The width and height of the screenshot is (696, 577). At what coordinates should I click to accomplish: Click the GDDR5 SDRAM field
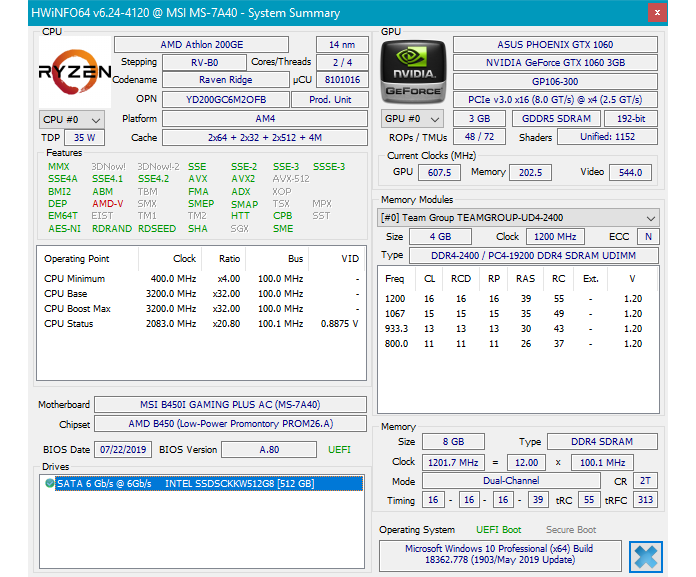(x=556, y=119)
